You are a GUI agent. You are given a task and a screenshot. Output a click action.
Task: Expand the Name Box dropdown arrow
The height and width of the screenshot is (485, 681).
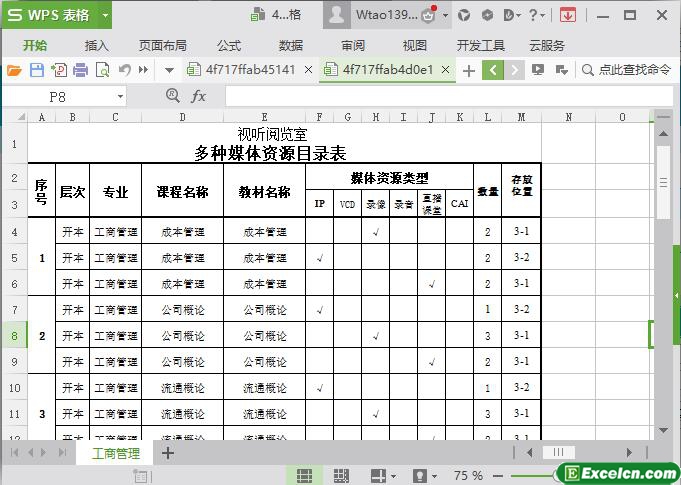[x=120, y=96]
